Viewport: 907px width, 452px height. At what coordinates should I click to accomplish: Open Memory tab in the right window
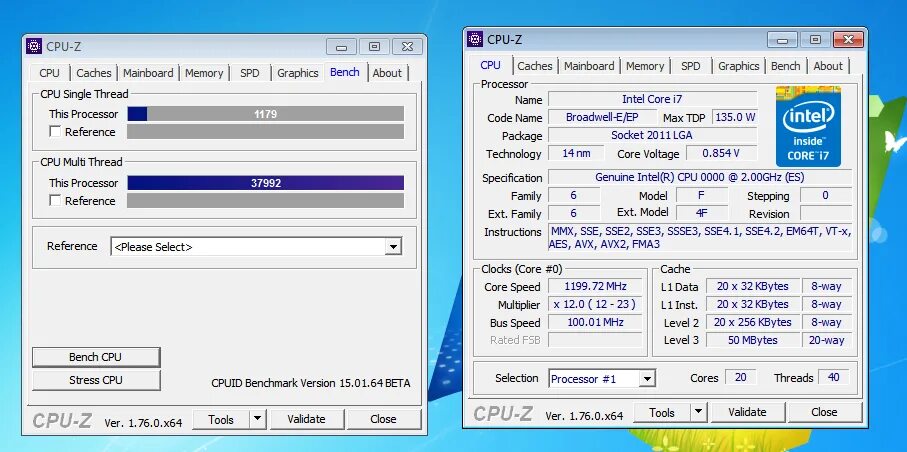[645, 66]
